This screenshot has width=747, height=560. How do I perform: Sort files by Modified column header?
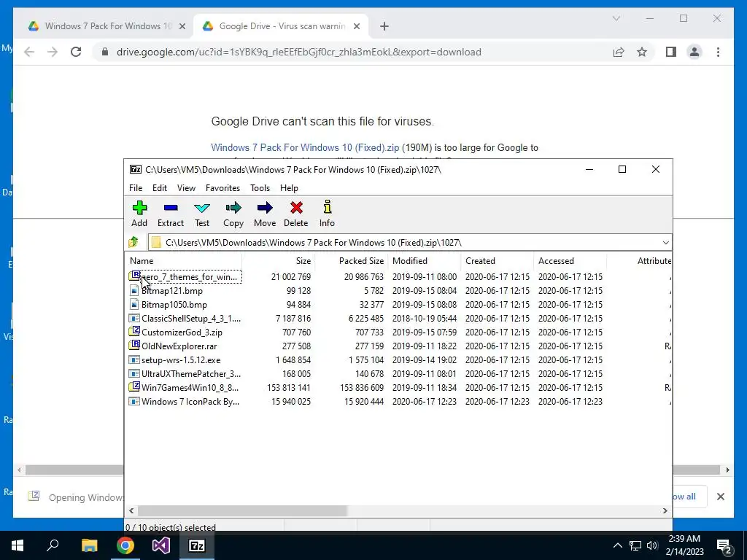pyautogui.click(x=425, y=260)
